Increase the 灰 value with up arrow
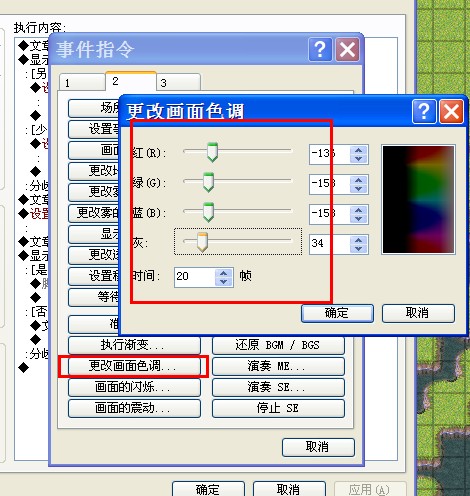Image resolution: width=470 pixels, height=496 pixels. tap(359, 240)
